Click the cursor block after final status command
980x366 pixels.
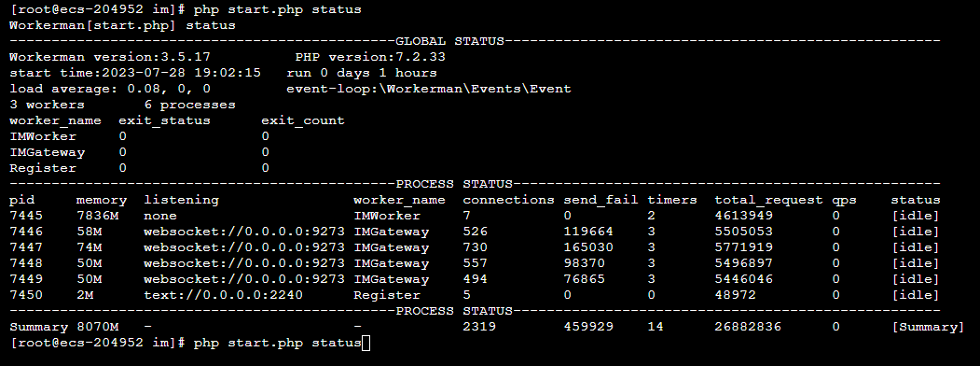[x=366, y=343]
